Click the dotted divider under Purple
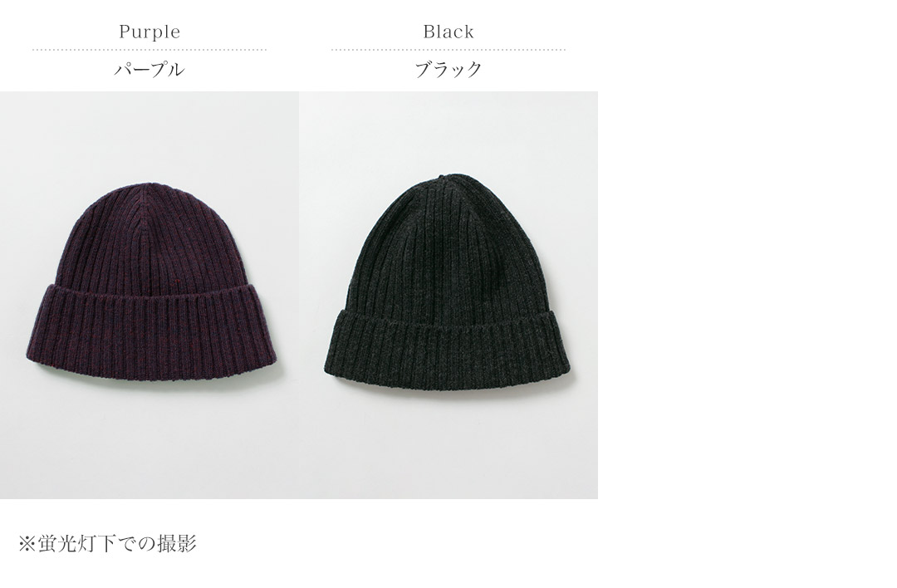Image resolution: width=897 pixels, height=588 pixels. click(149, 50)
